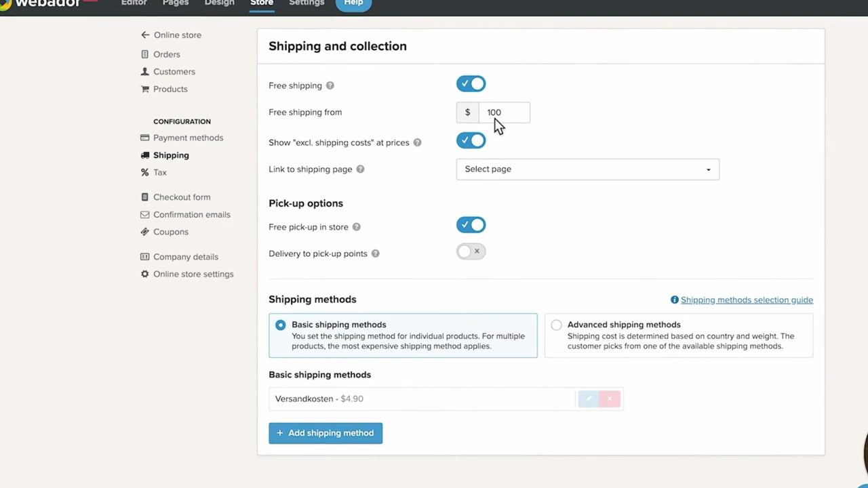Enable Delivery to pick-up points switch
868x488 pixels.
(471, 251)
